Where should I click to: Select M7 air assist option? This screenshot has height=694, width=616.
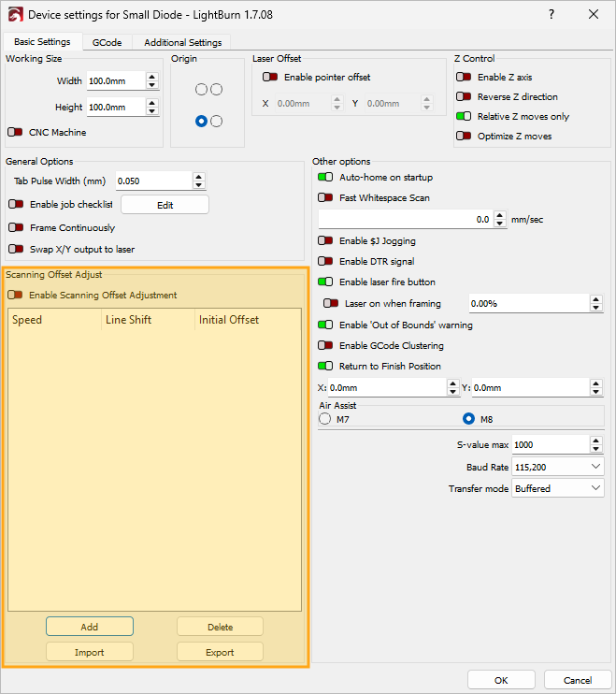click(325, 419)
